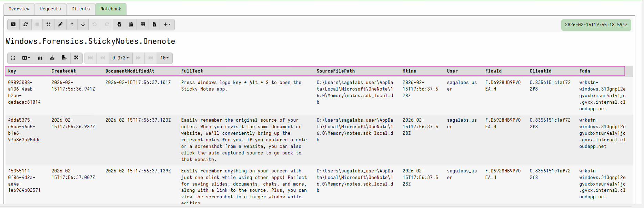Image resolution: width=644 pixels, height=208 pixels.
Task: Open the Clients tab
Action: coord(80,9)
